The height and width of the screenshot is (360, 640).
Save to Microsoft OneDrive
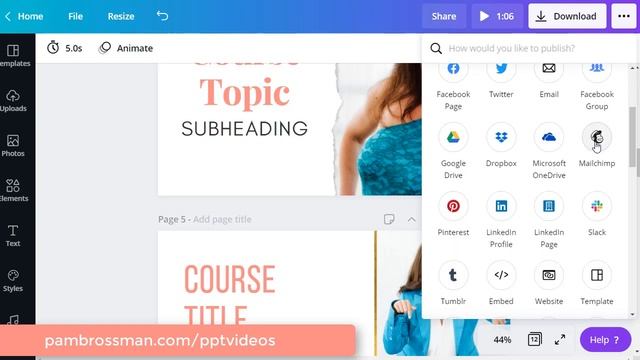click(549, 151)
